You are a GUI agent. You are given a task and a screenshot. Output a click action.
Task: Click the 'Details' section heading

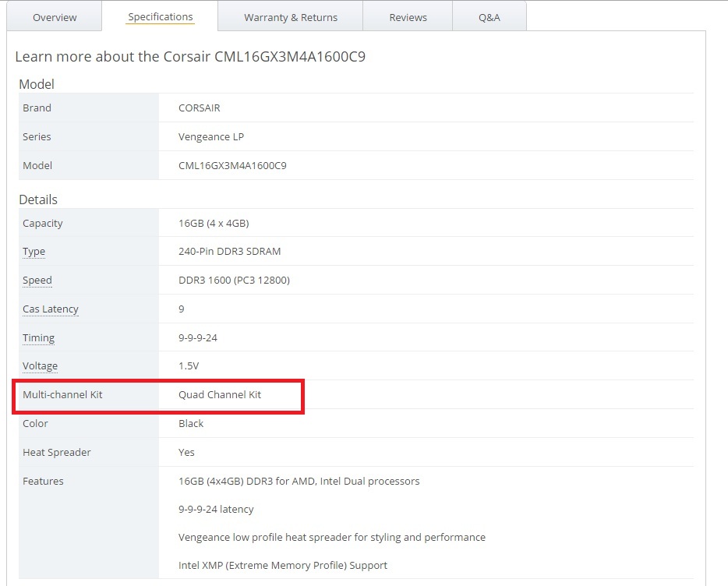[x=38, y=199]
